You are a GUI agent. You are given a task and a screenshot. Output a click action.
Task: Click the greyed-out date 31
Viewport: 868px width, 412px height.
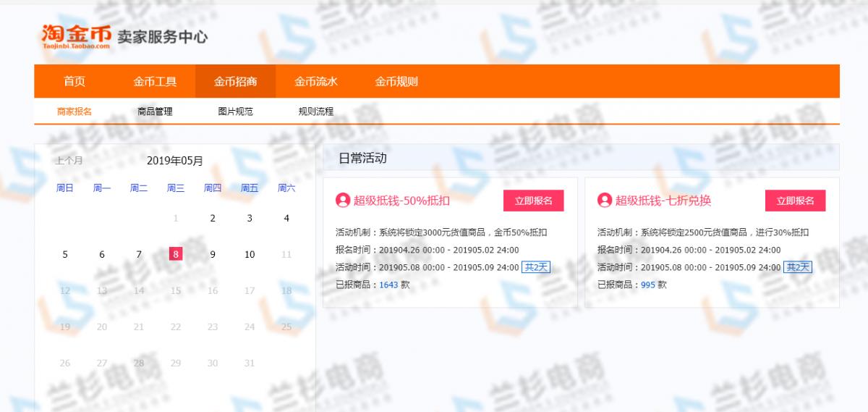(250, 363)
